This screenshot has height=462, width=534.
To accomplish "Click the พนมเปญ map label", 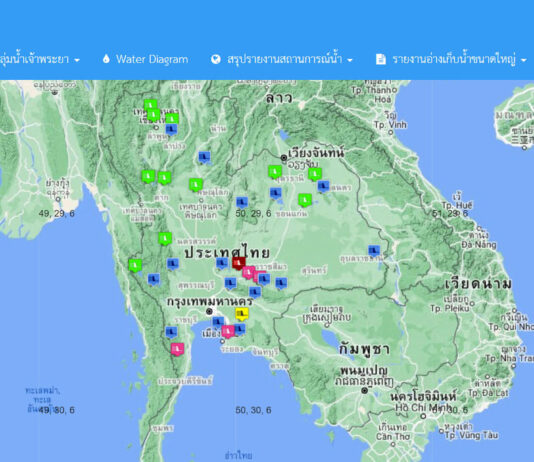I will coord(364,370).
